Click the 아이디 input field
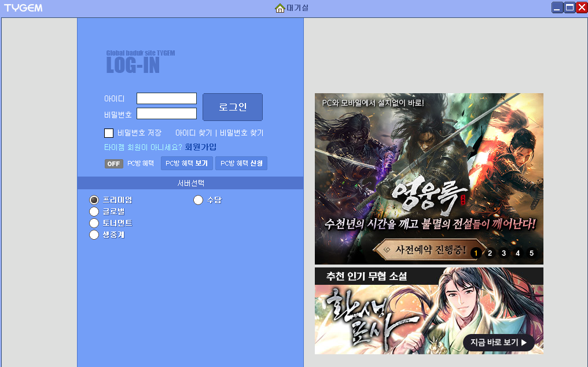Viewport: 588px width, 367px height. click(167, 98)
